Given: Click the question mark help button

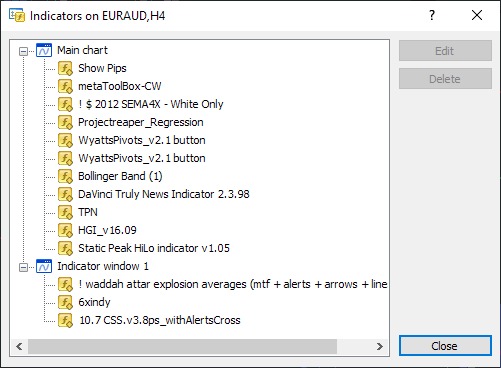Looking at the screenshot, I should 432,15.
